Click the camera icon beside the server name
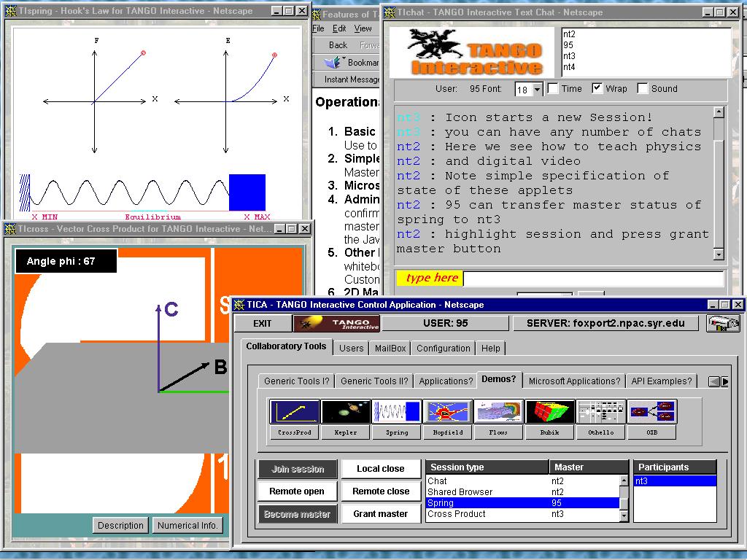747x560 pixels. coord(723,323)
